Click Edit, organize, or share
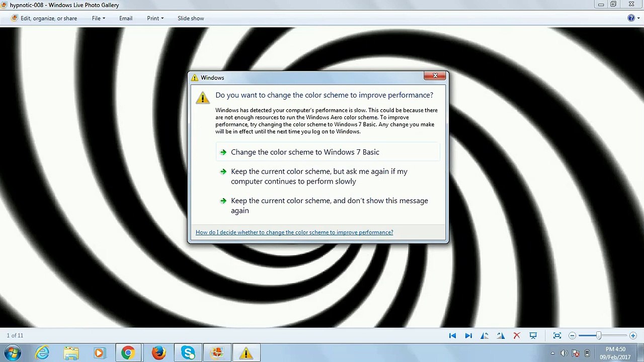This screenshot has width=644, height=362. pos(44,18)
